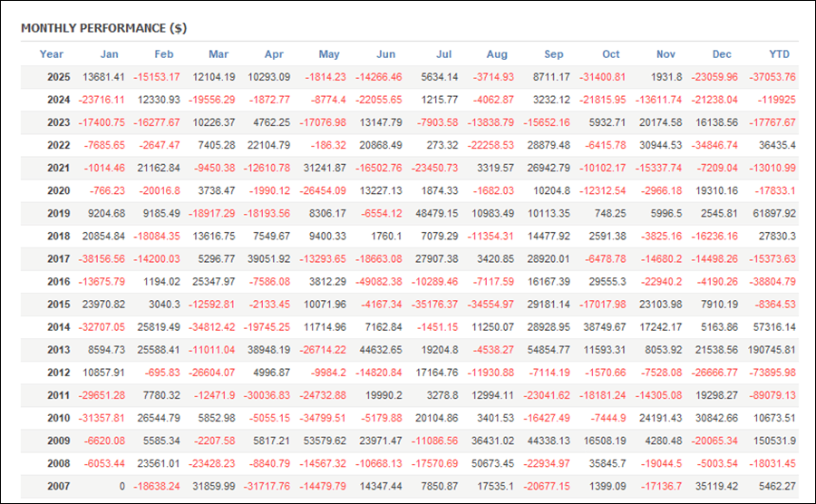Select the Jun column header
The height and width of the screenshot is (504, 816).
click(385, 54)
